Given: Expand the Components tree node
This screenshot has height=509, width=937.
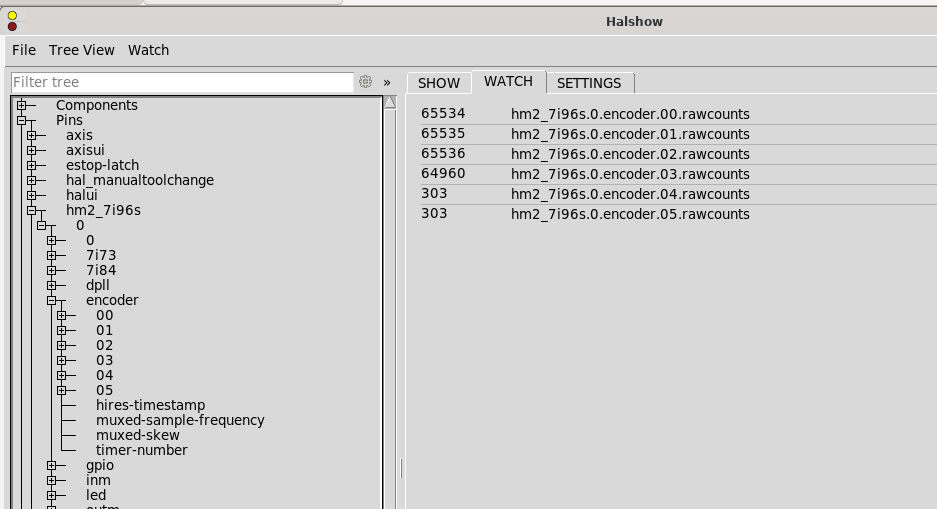Looking at the screenshot, I should (22, 105).
